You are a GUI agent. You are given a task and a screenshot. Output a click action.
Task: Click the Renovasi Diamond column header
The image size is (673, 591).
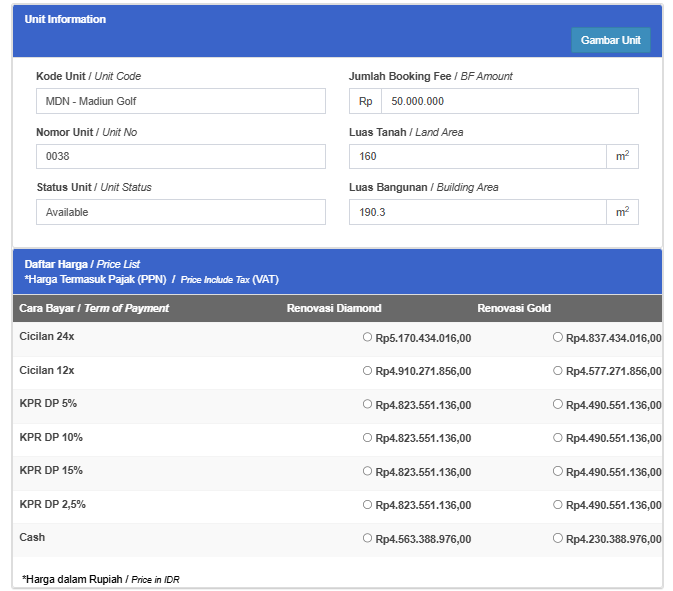tap(334, 308)
